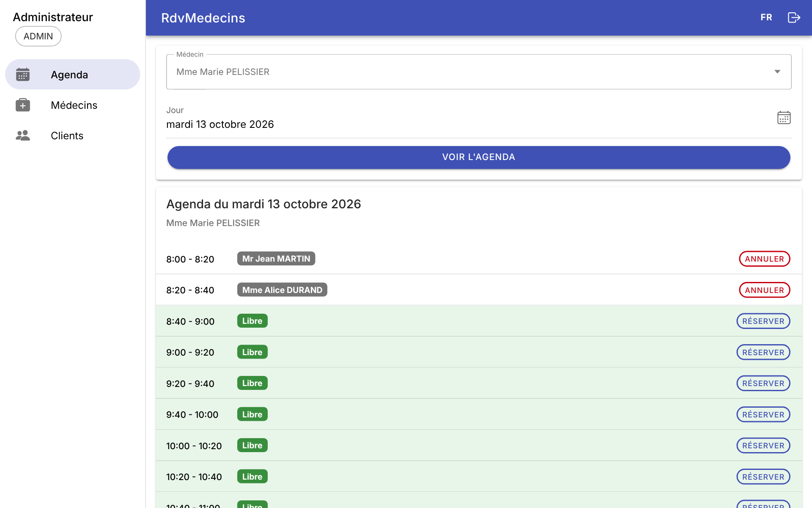
Task: Click the Jour date field value
Action: (220, 124)
